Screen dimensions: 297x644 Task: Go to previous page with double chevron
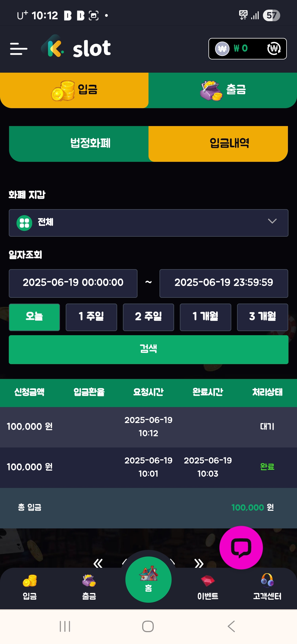[98, 563]
